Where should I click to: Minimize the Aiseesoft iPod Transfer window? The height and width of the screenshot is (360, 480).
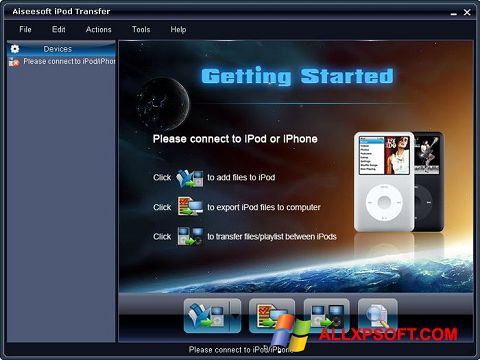(454, 13)
